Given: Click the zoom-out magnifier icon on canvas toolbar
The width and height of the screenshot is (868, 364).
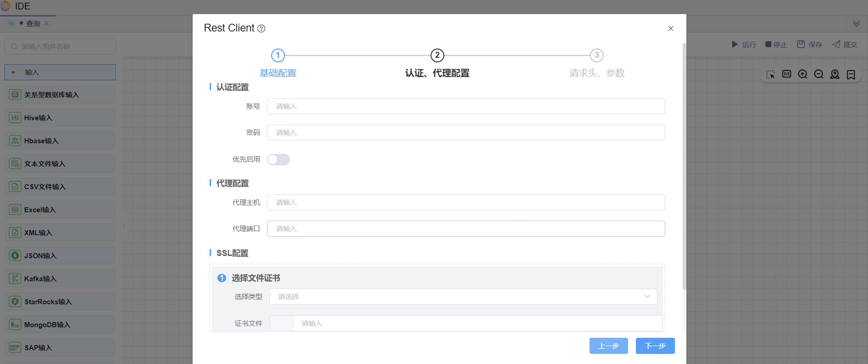Looking at the screenshot, I should (x=818, y=74).
